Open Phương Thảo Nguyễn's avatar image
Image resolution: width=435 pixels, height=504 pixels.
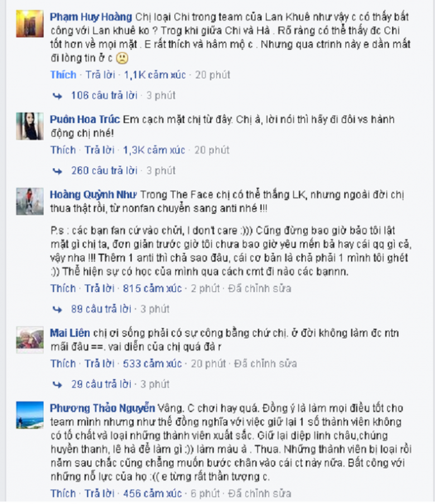point(30,415)
